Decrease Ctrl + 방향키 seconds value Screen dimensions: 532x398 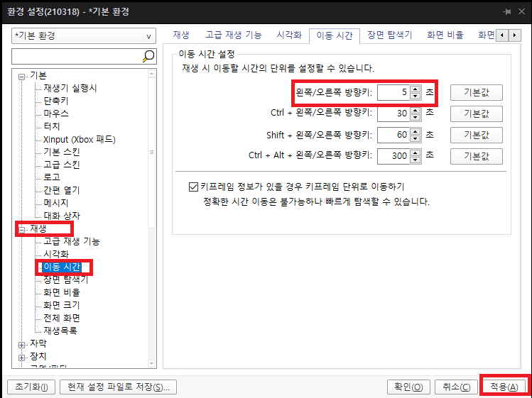click(x=415, y=117)
